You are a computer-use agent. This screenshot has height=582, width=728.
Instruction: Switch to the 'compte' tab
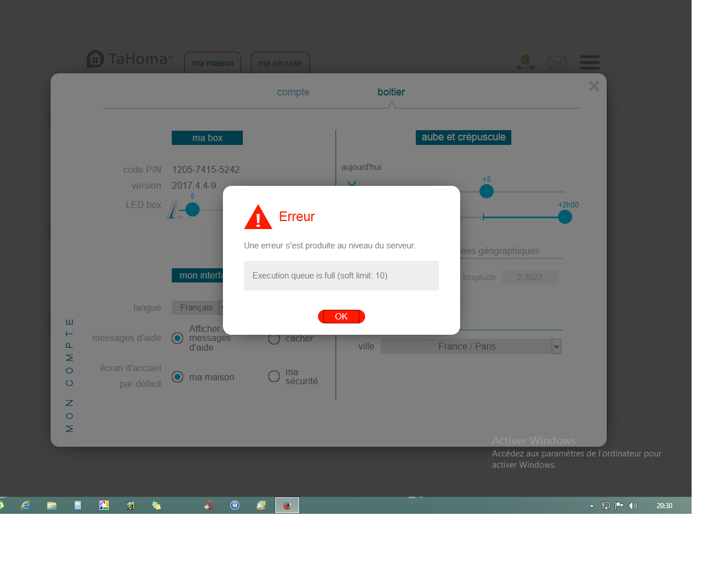(x=293, y=92)
